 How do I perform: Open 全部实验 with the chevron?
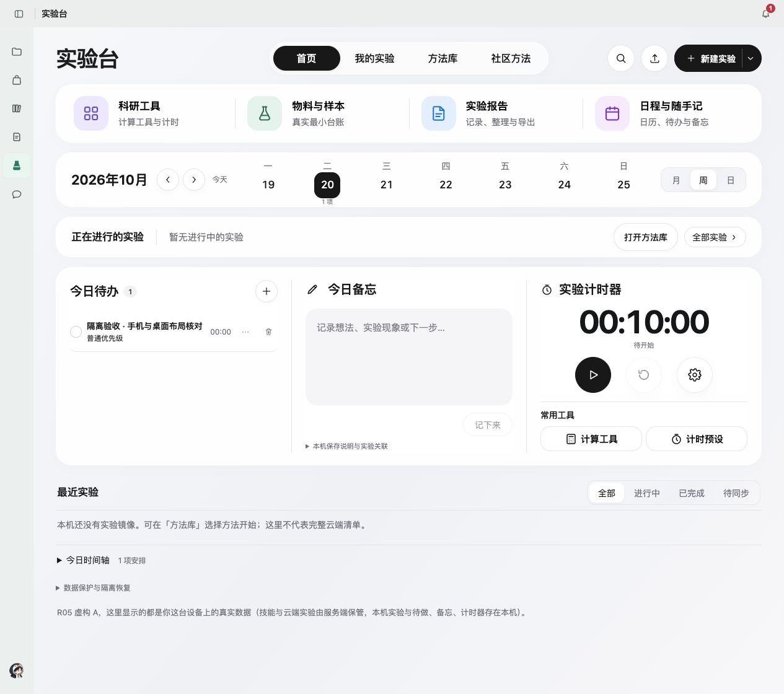point(715,237)
